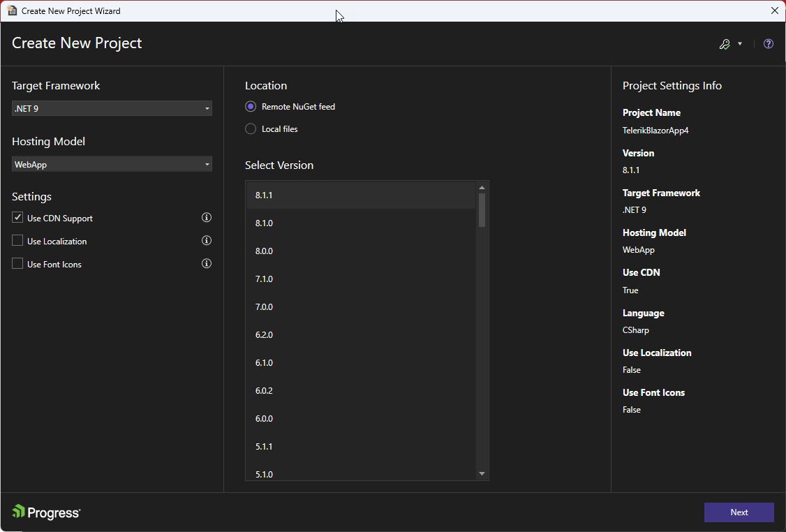Select version 7.0.0 in list
Image resolution: width=786 pixels, height=532 pixels.
(361, 307)
